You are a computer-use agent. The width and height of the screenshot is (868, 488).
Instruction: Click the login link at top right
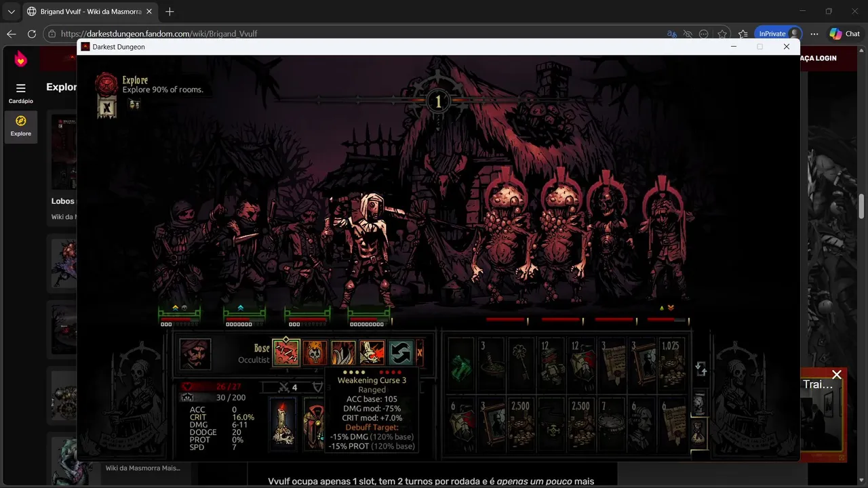[818, 58]
